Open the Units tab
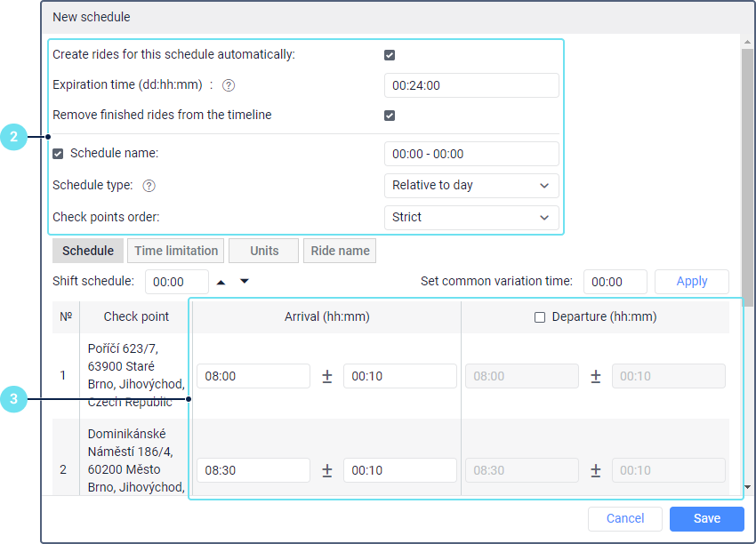This screenshot has width=756, height=544. (264, 251)
